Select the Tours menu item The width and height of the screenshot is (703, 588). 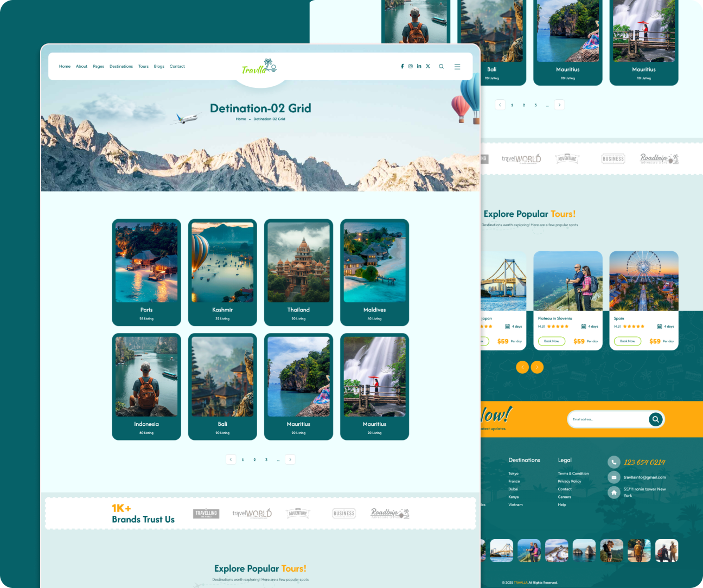point(143,67)
